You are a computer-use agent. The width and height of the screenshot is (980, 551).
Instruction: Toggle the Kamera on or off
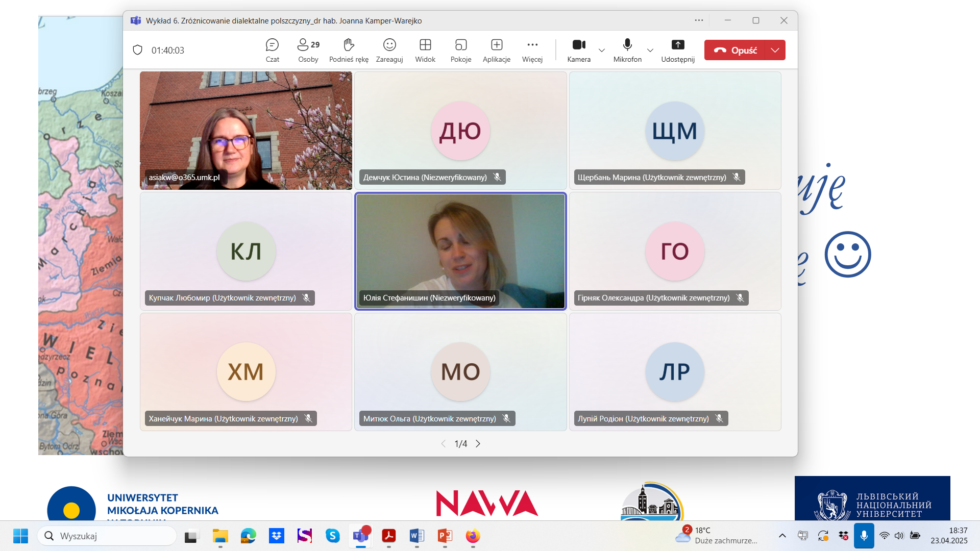click(x=579, y=50)
